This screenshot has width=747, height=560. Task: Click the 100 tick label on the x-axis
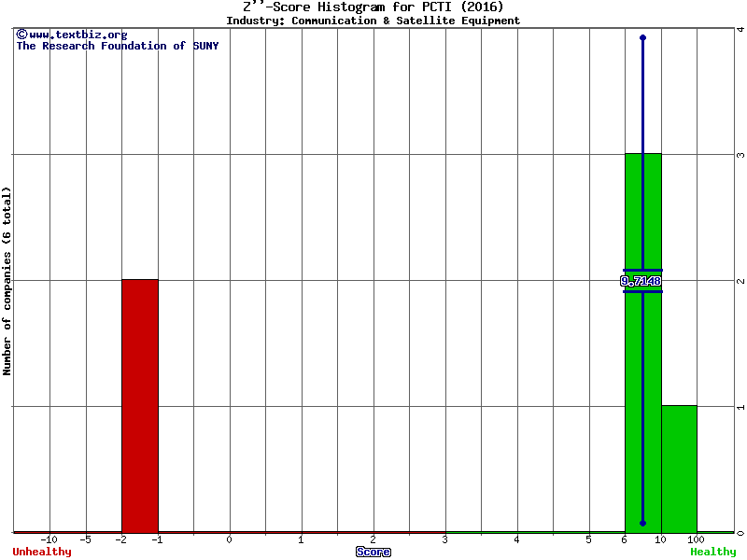click(x=696, y=539)
